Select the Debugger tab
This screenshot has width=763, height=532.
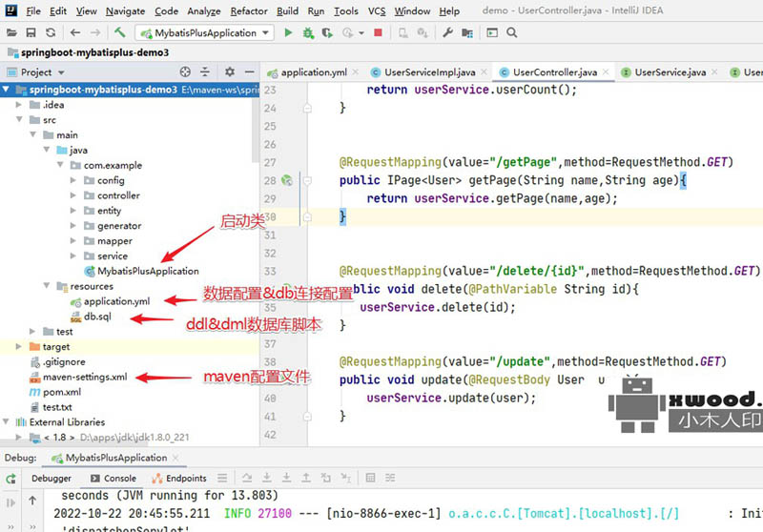(52, 479)
